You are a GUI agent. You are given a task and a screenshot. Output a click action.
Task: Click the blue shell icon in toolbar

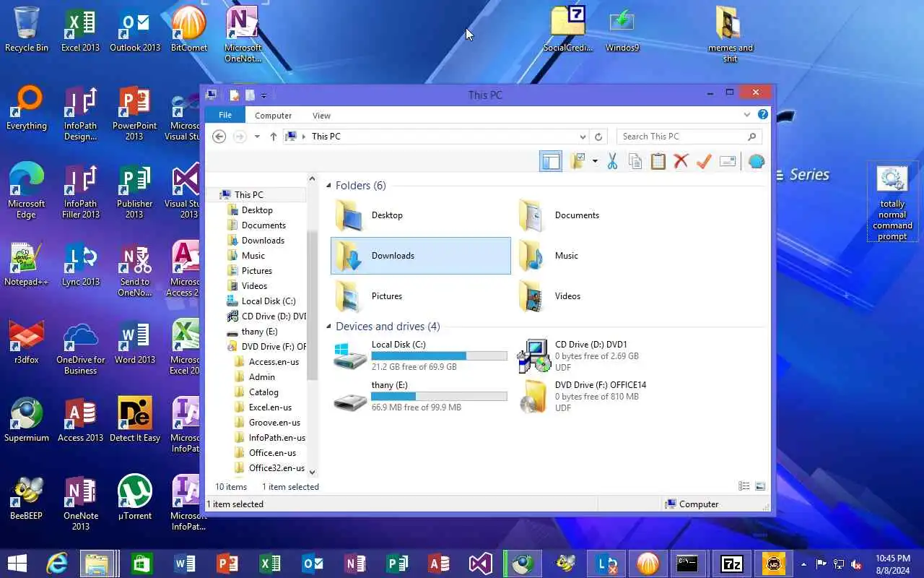(x=756, y=162)
